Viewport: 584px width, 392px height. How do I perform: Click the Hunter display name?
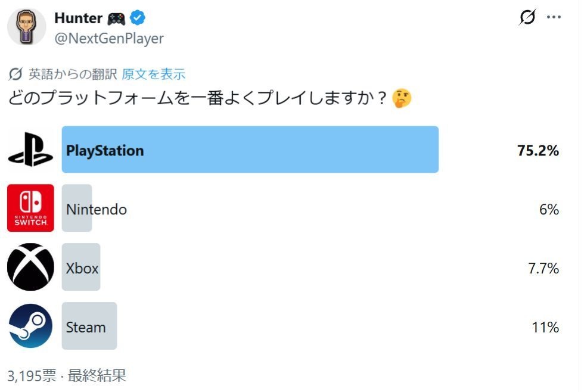pyautogui.click(x=78, y=18)
